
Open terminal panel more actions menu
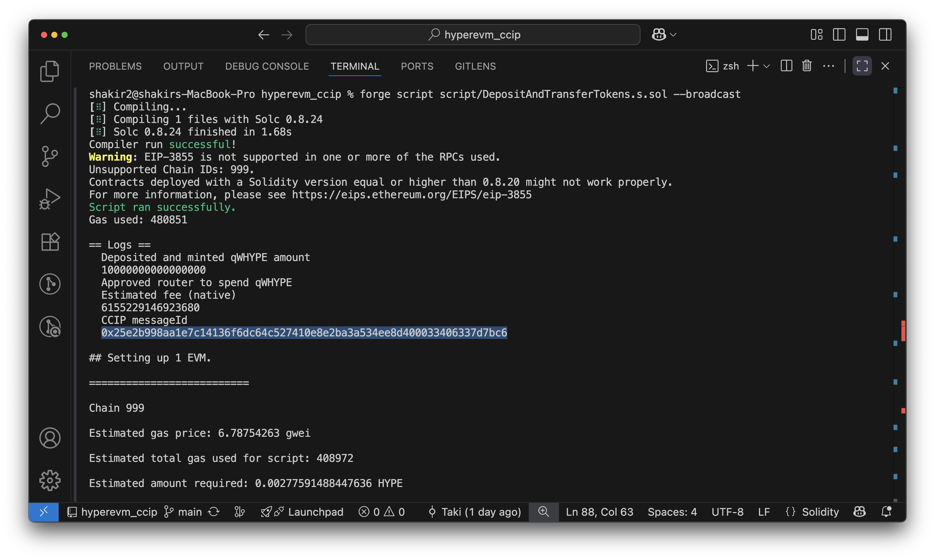pos(828,66)
